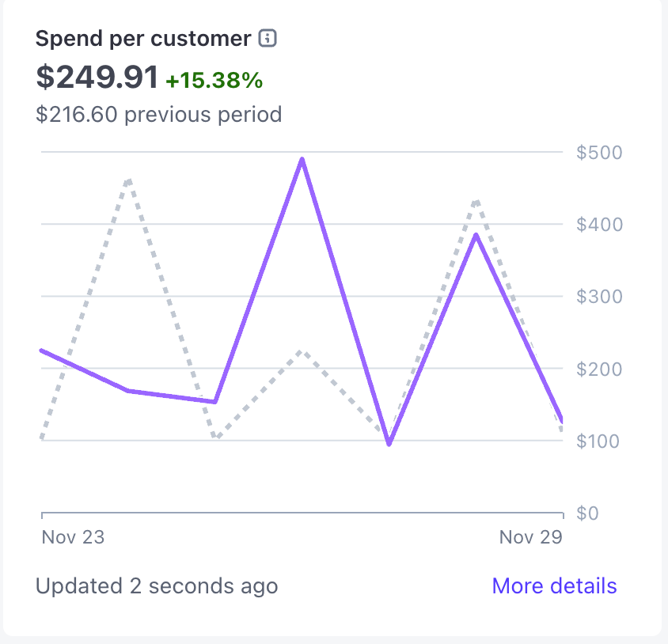Click the green +15.38% change indicator
The height and width of the screenshot is (644, 668).
click(x=214, y=80)
